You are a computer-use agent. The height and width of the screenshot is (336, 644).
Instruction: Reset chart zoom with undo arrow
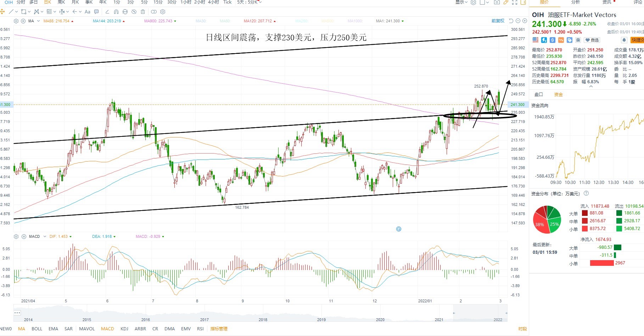pos(511,21)
